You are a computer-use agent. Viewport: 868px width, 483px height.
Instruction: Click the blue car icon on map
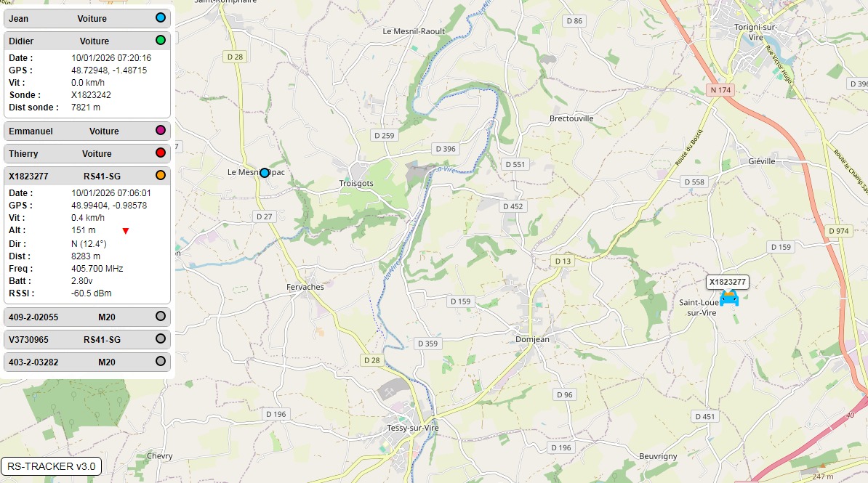coord(729,299)
